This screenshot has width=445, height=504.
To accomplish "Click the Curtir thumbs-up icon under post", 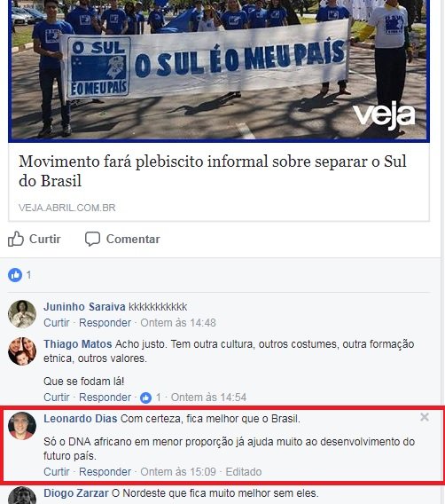I will 16,240.
